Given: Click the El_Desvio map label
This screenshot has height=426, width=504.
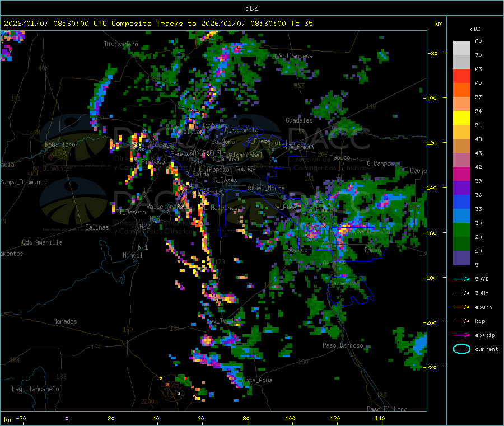Looking at the screenshot, I should pos(130,212).
